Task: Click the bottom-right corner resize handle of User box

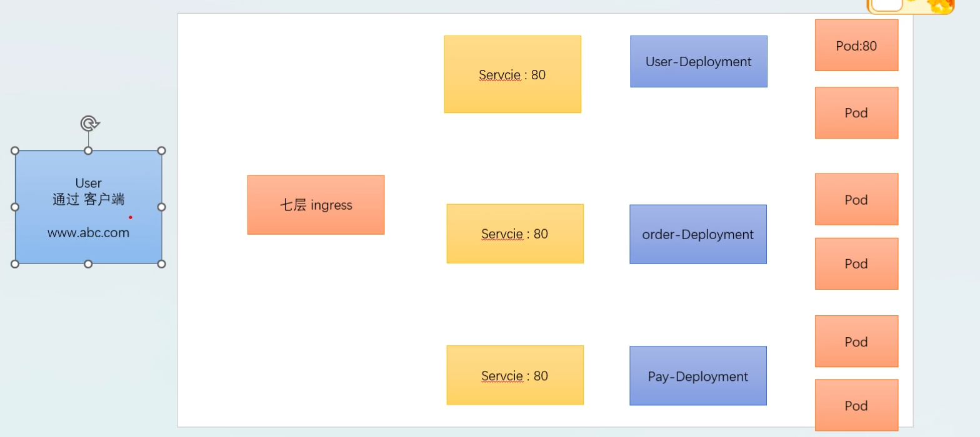Action: pos(161,264)
